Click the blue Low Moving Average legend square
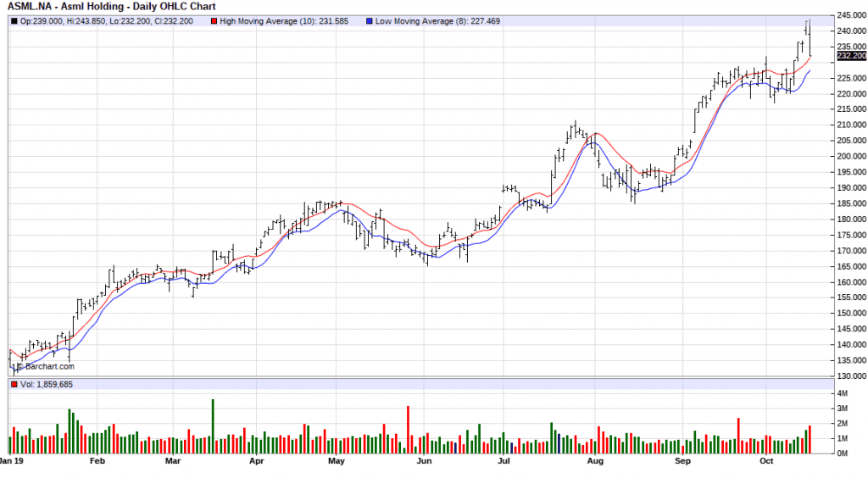 coord(372,21)
